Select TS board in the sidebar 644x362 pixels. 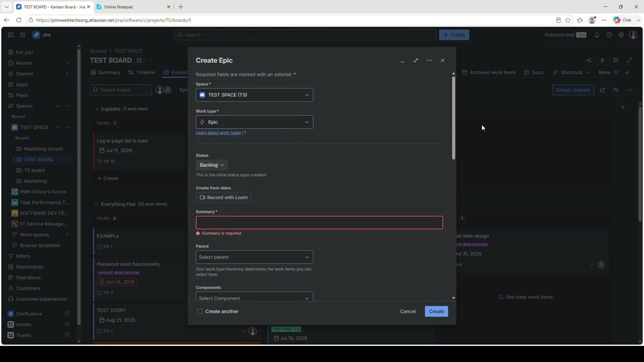34,170
